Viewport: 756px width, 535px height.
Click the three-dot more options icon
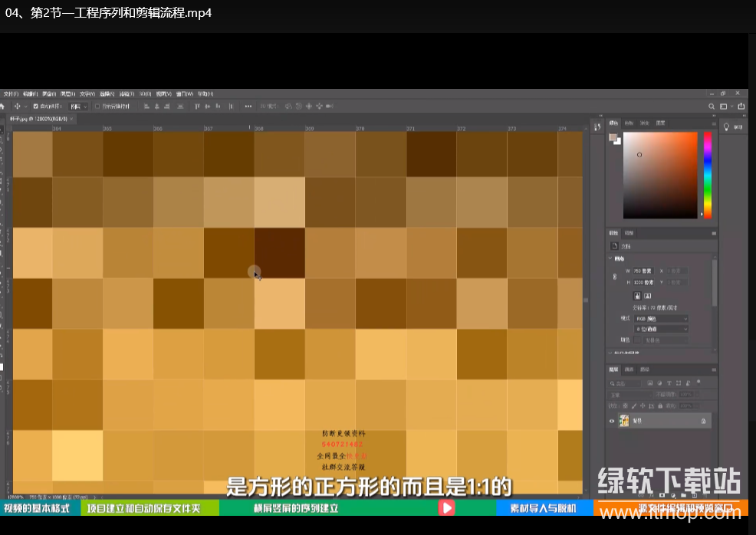[248, 107]
